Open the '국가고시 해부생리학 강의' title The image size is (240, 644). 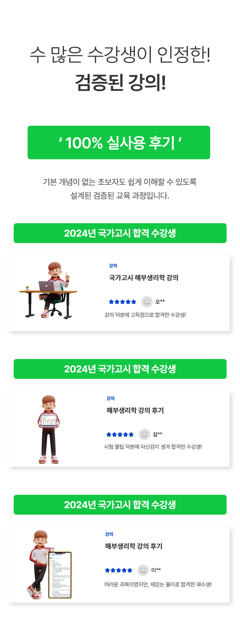[x=144, y=278]
